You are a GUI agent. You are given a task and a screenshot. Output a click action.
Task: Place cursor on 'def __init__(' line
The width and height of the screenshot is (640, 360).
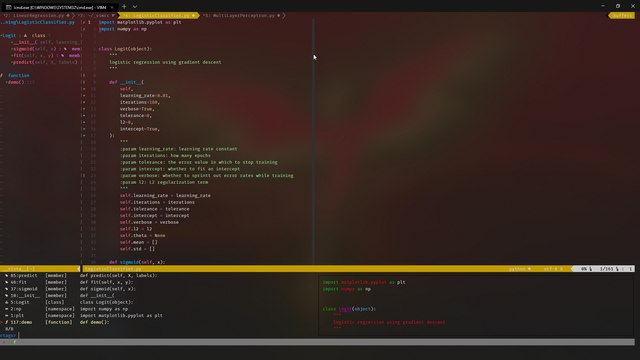click(127, 82)
